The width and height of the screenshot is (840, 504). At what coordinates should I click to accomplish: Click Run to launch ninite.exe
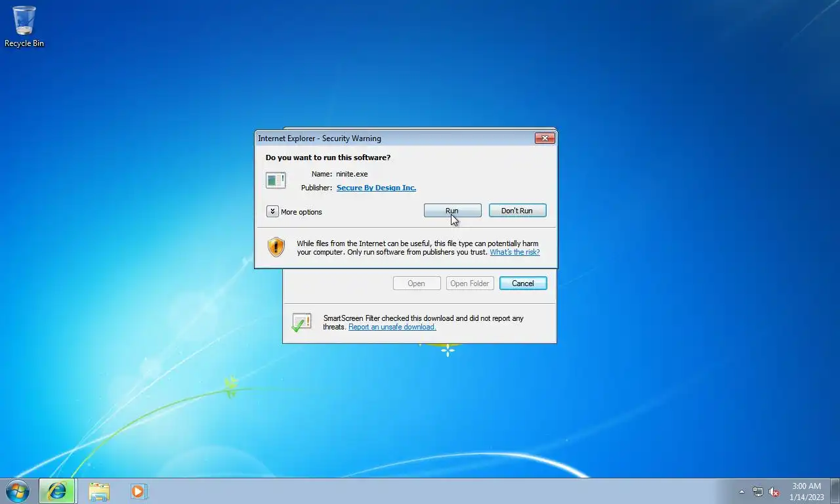tap(452, 211)
